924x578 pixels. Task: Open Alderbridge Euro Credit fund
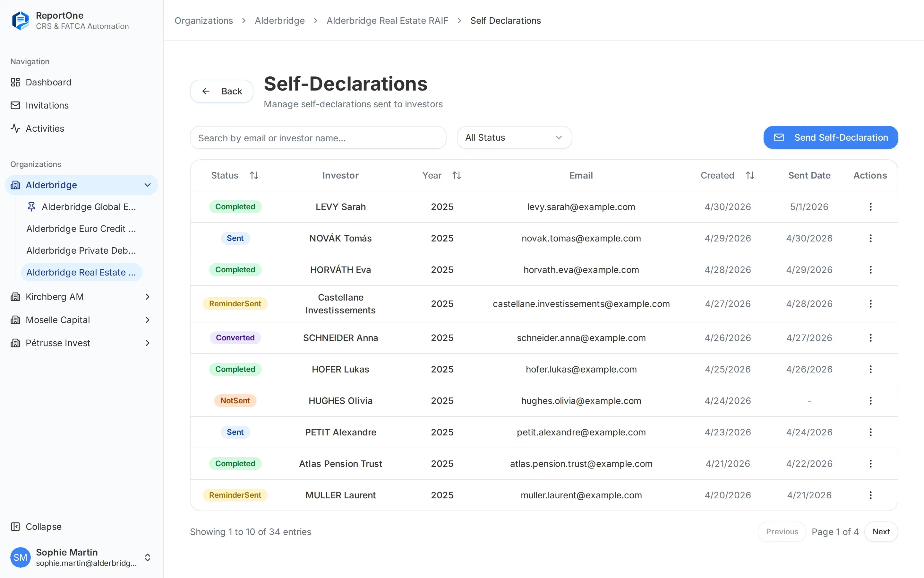point(81,229)
